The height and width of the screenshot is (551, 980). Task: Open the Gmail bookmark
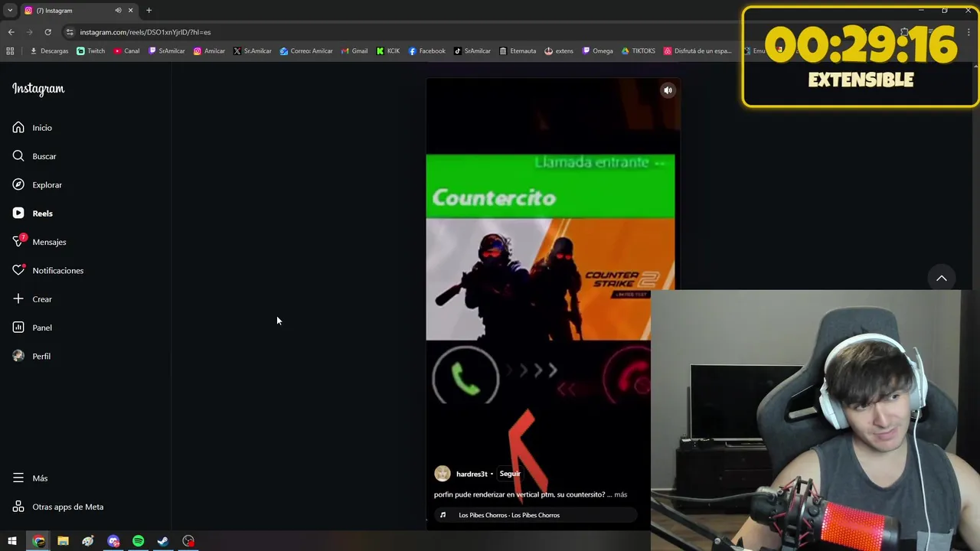354,51
